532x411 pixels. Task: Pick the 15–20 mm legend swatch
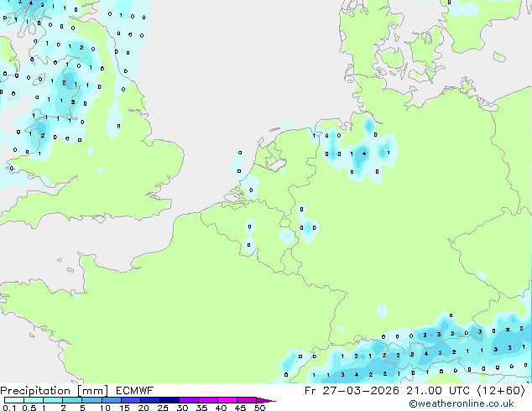pos(131,400)
